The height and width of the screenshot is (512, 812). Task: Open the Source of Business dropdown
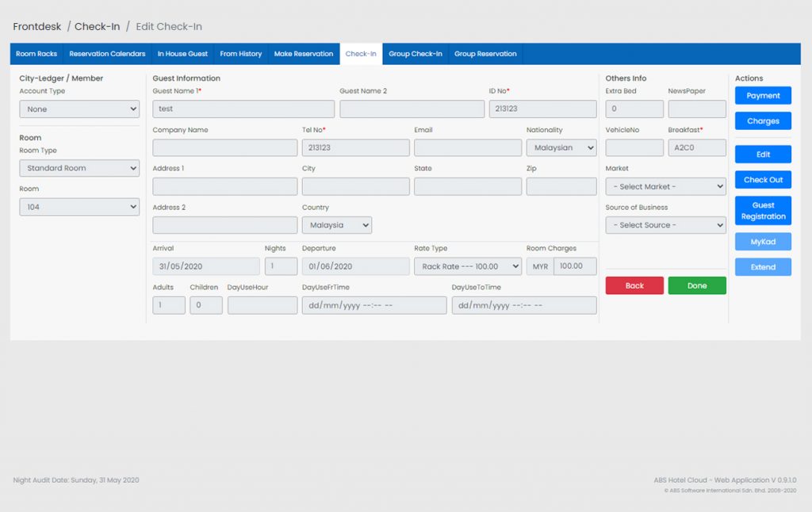pyautogui.click(x=665, y=225)
